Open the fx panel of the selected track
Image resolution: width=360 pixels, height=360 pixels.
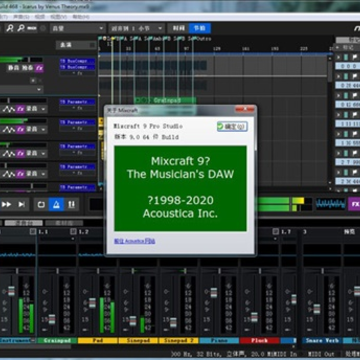(39, 68)
